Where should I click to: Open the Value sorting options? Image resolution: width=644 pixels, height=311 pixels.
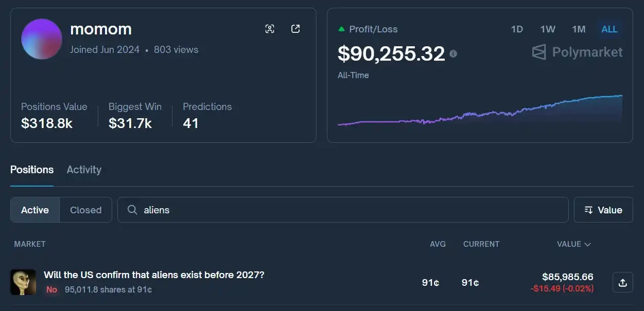tap(603, 210)
